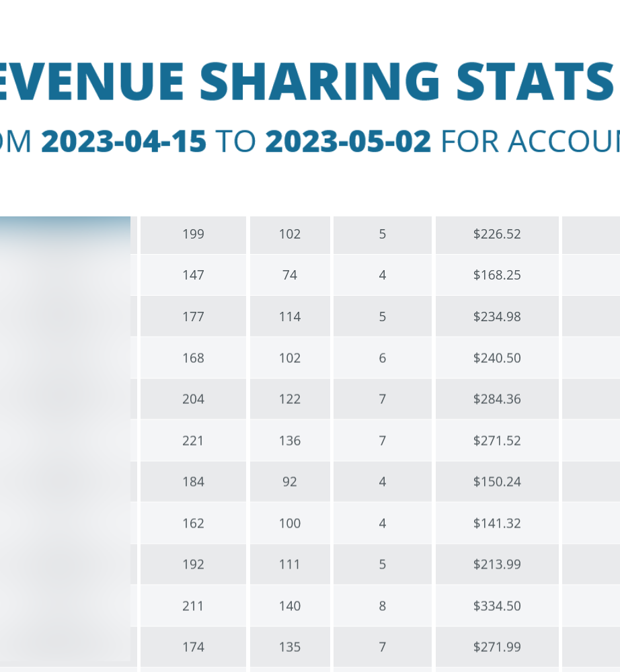
Task: Click the $213.99 amount cell
Action: (x=497, y=564)
